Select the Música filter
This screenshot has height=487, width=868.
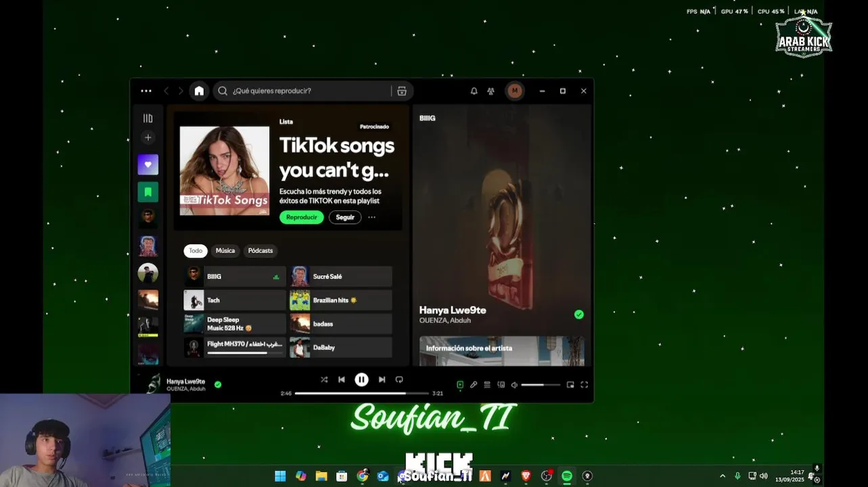[x=225, y=251]
